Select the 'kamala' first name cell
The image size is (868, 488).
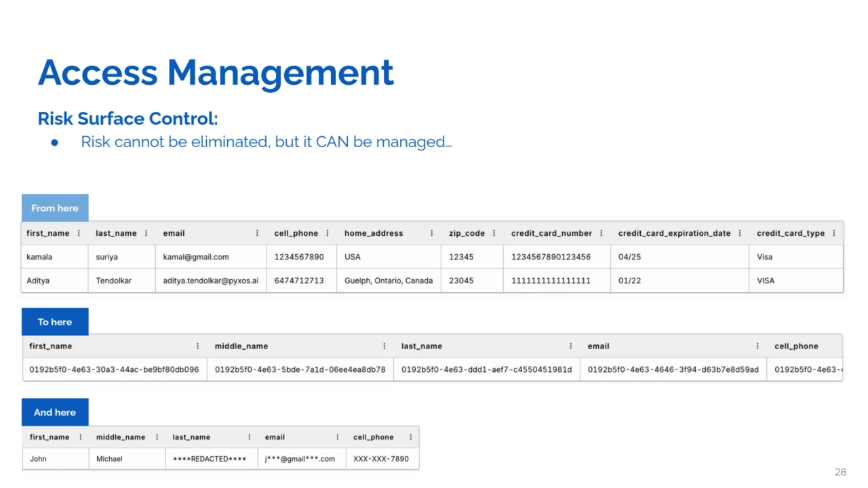(55, 257)
